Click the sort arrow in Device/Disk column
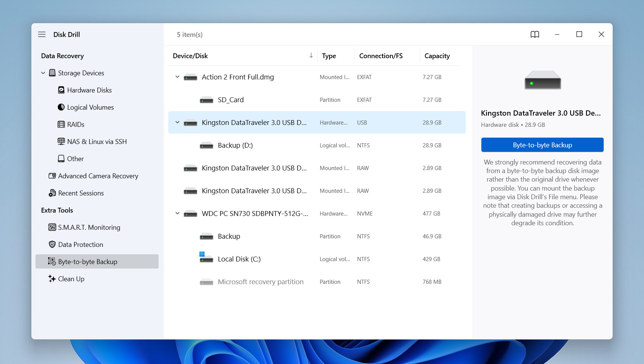 click(x=311, y=55)
